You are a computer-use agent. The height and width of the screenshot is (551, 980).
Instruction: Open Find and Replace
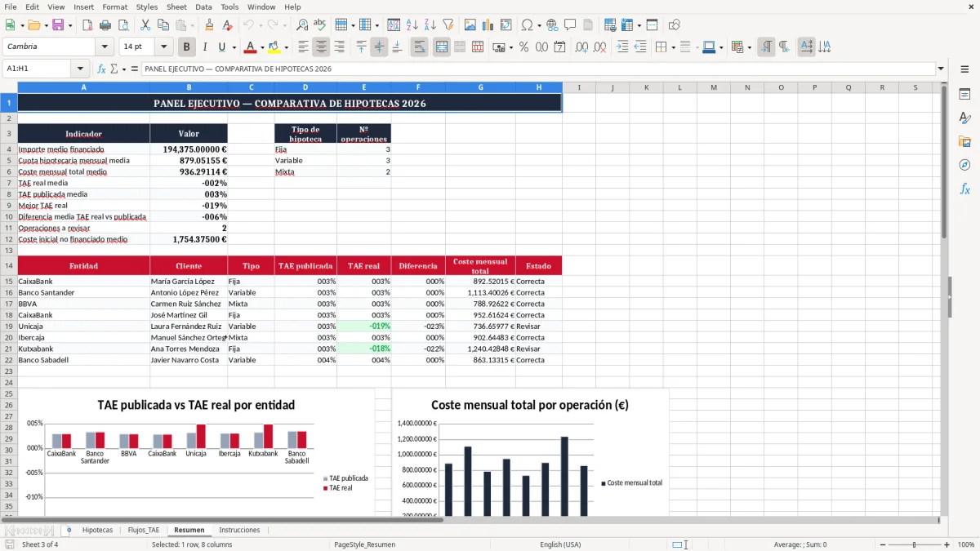coord(302,25)
